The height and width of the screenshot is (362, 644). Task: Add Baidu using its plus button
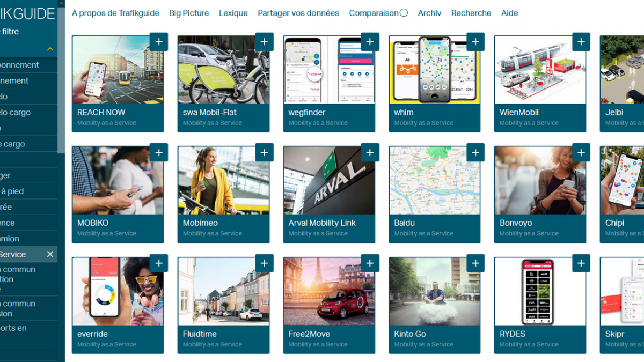click(475, 152)
